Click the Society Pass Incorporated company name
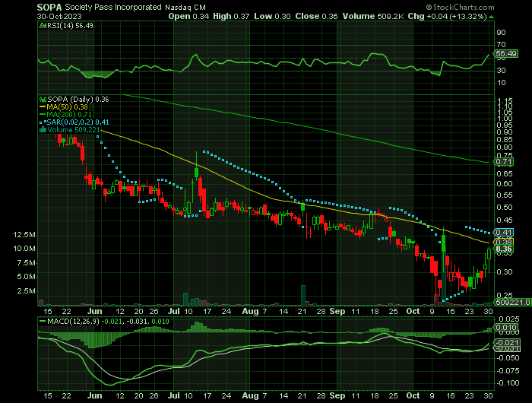532x403 pixels. (113, 7)
